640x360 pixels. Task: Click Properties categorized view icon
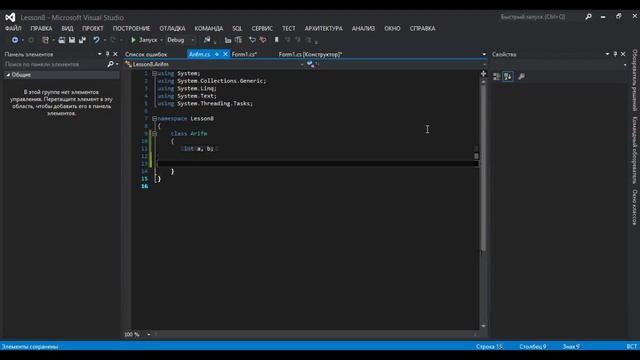pos(497,76)
